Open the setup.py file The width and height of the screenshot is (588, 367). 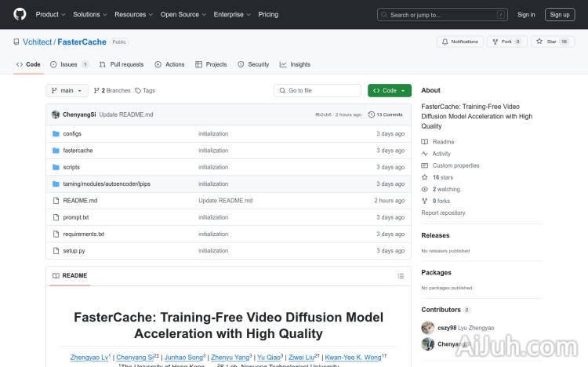tap(74, 251)
